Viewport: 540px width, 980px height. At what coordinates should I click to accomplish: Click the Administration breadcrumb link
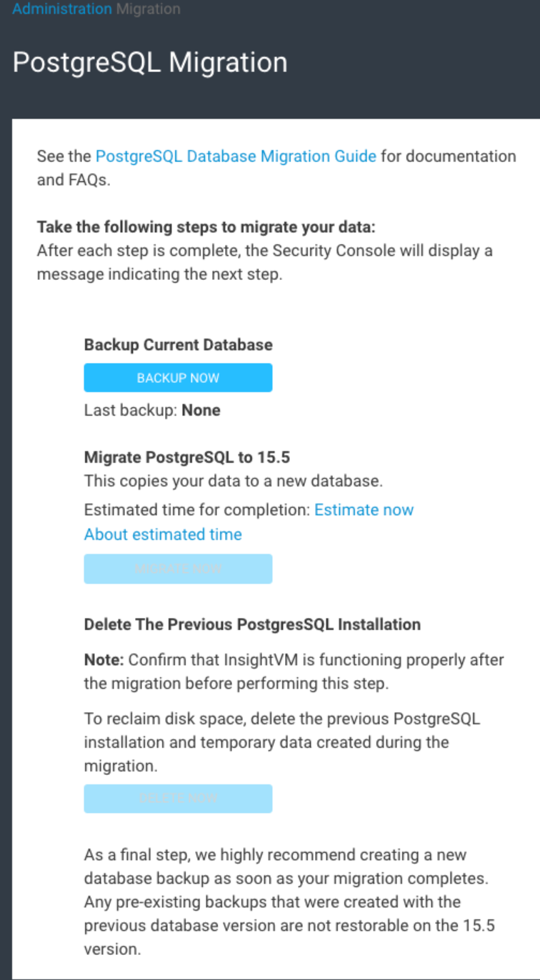(x=61, y=9)
